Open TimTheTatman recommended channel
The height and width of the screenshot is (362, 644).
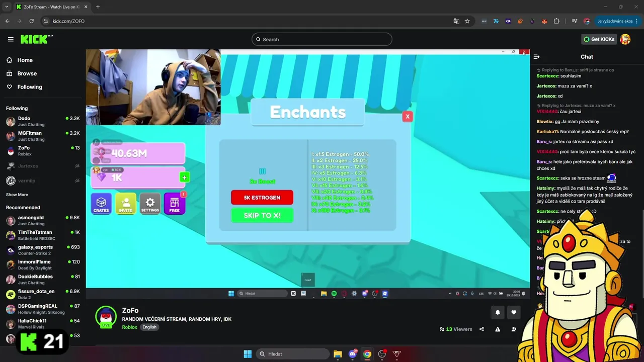[43, 235]
